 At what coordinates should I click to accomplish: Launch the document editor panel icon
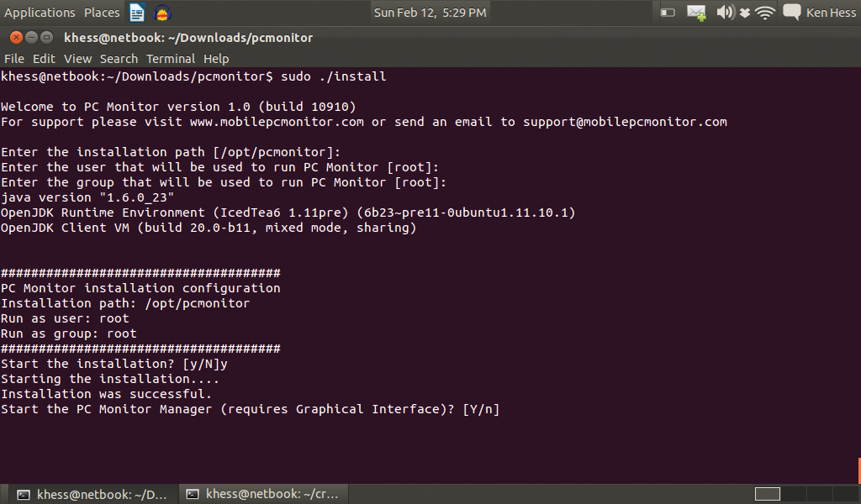coord(137,13)
